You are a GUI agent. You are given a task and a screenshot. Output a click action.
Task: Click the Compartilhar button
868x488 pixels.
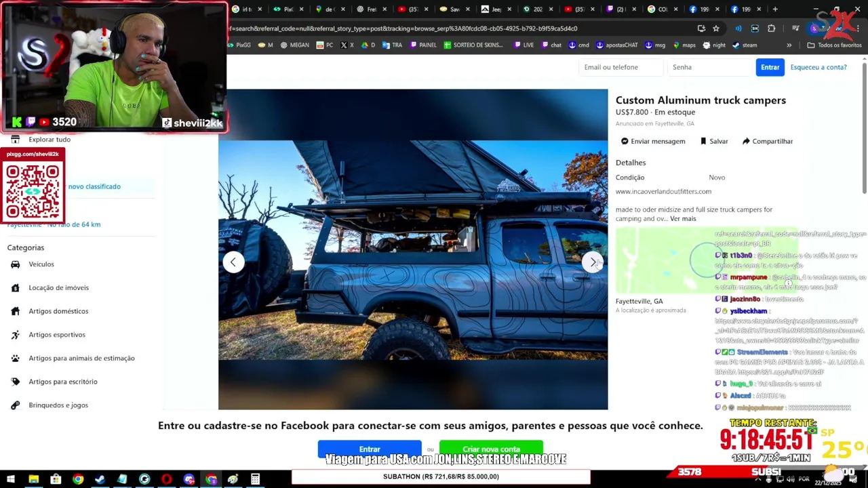[768, 141]
